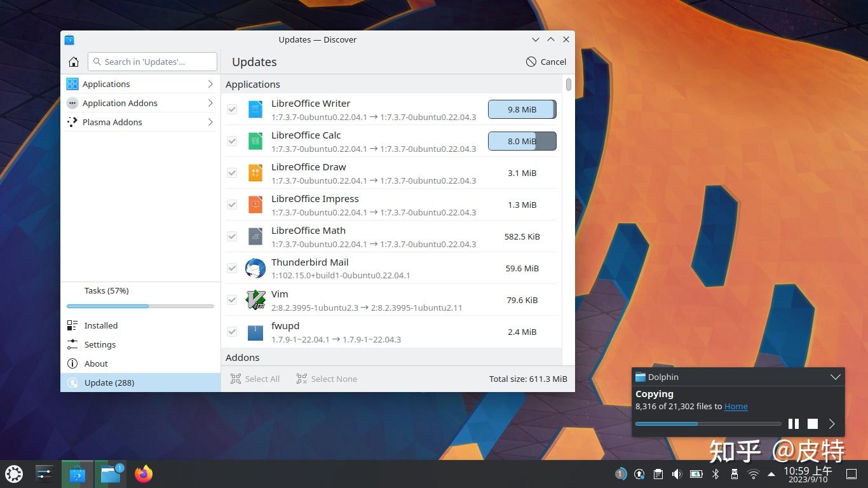Deselect the Thunderbird Mail update
This screenshot has height=488, width=868.
coord(232,268)
